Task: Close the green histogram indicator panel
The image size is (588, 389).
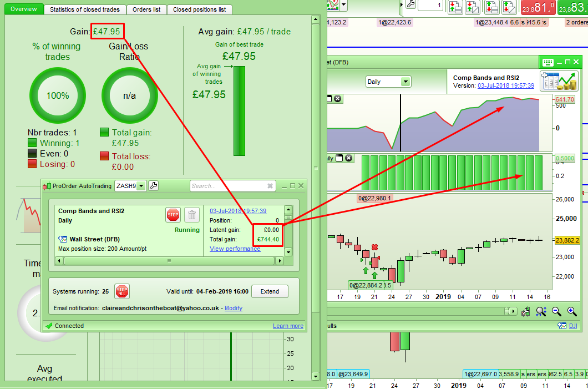Action: pyautogui.click(x=349, y=158)
